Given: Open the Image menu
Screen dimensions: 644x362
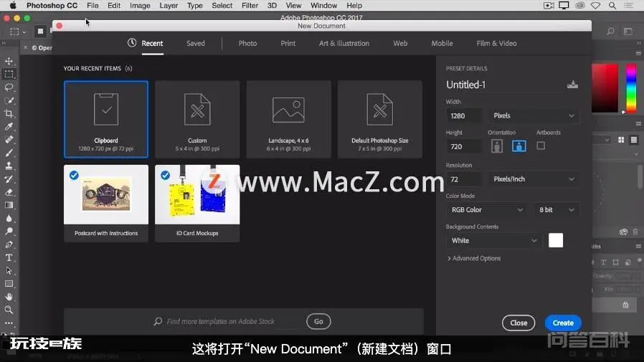Looking at the screenshot, I should (140, 6).
